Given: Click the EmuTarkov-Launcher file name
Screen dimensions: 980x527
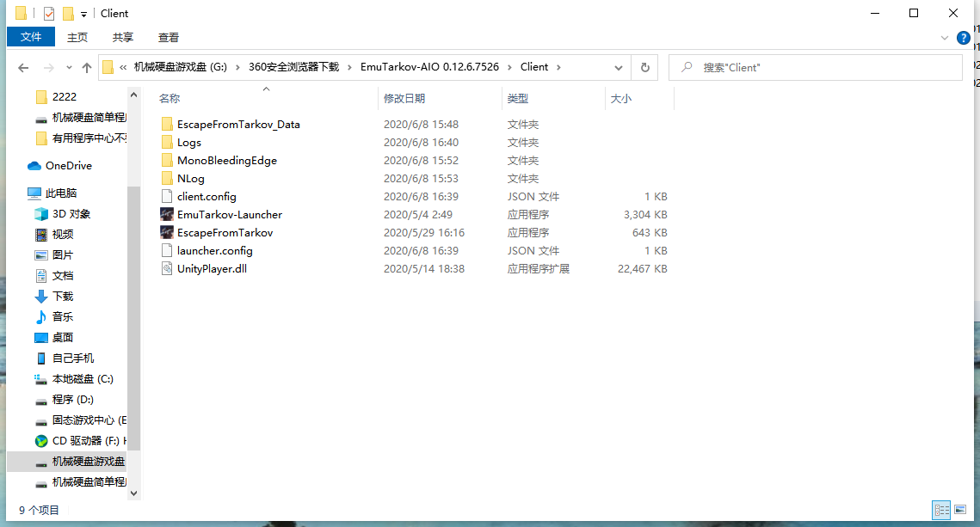Looking at the screenshot, I should pos(230,214).
